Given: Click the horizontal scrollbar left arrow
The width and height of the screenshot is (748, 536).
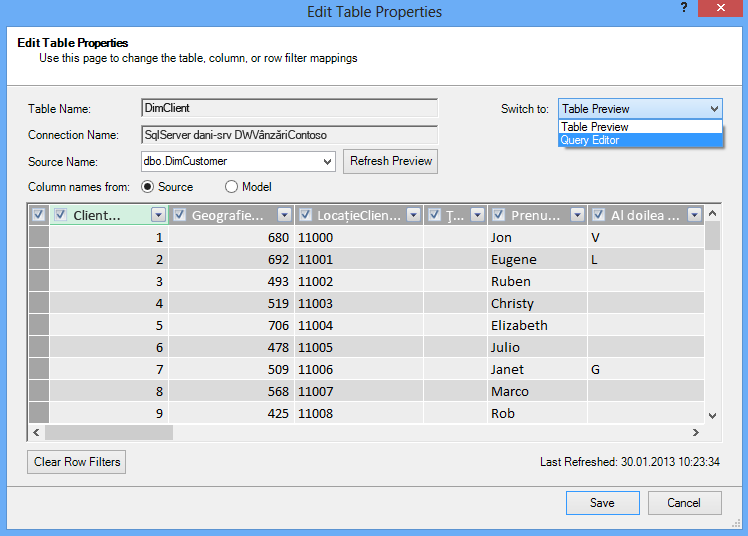Looking at the screenshot, I should coord(36,433).
